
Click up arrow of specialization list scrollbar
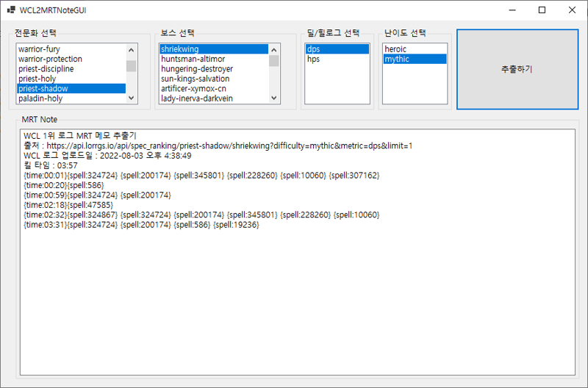132,49
